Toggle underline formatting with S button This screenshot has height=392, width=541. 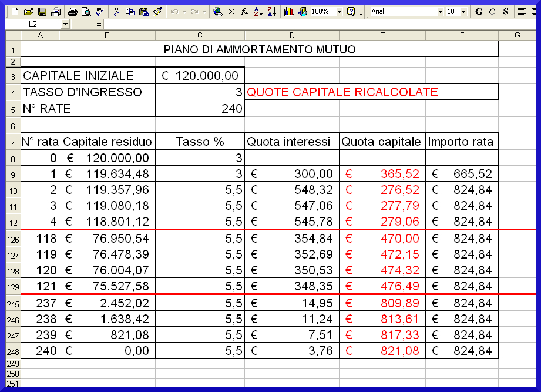pyautogui.click(x=505, y=12)
